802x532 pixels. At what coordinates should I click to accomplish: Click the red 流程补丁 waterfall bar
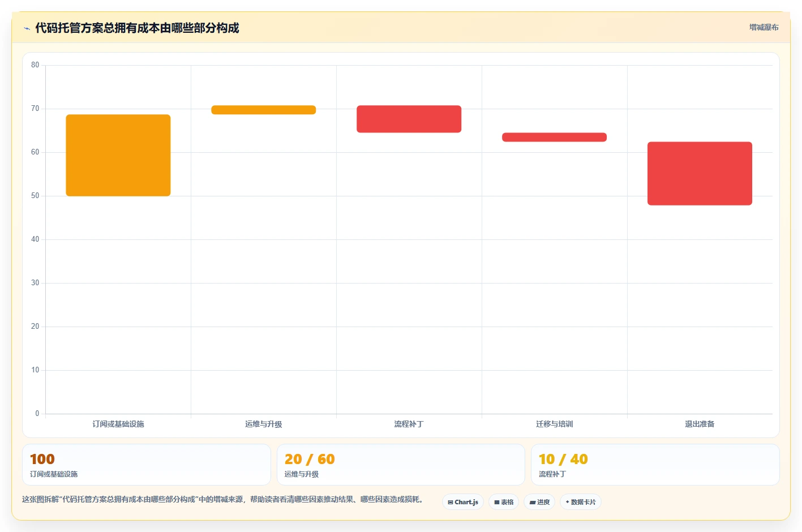coord(409,119)
